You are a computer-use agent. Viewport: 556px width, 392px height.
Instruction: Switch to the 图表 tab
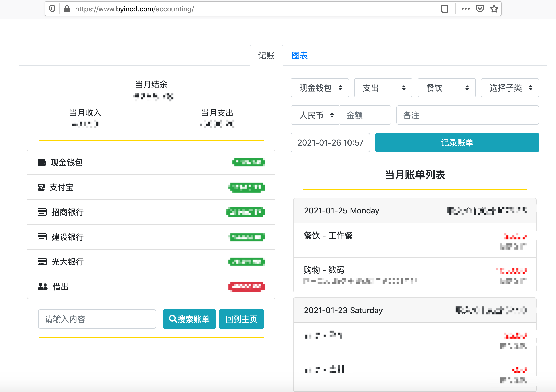pos(300,56)
